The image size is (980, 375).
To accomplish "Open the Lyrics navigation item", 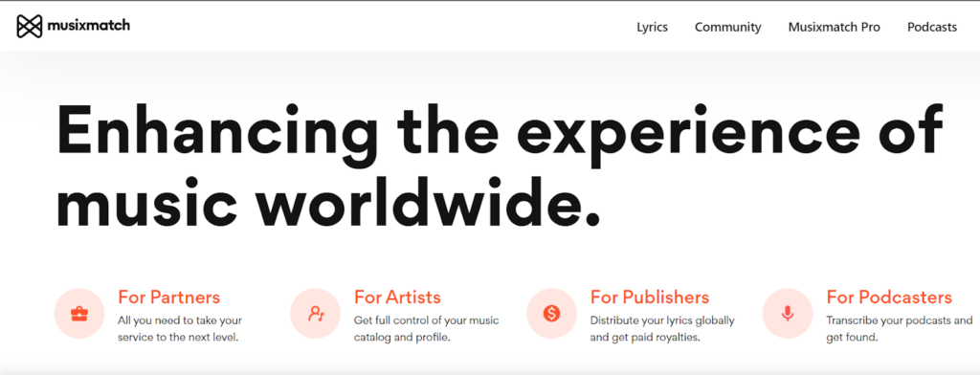I will 652,28.
